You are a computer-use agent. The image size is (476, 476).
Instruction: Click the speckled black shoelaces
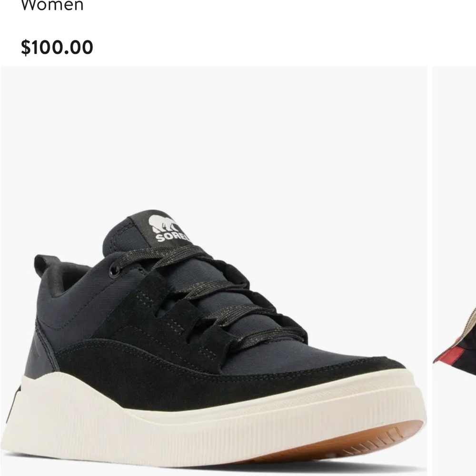(x=212, y=291)
